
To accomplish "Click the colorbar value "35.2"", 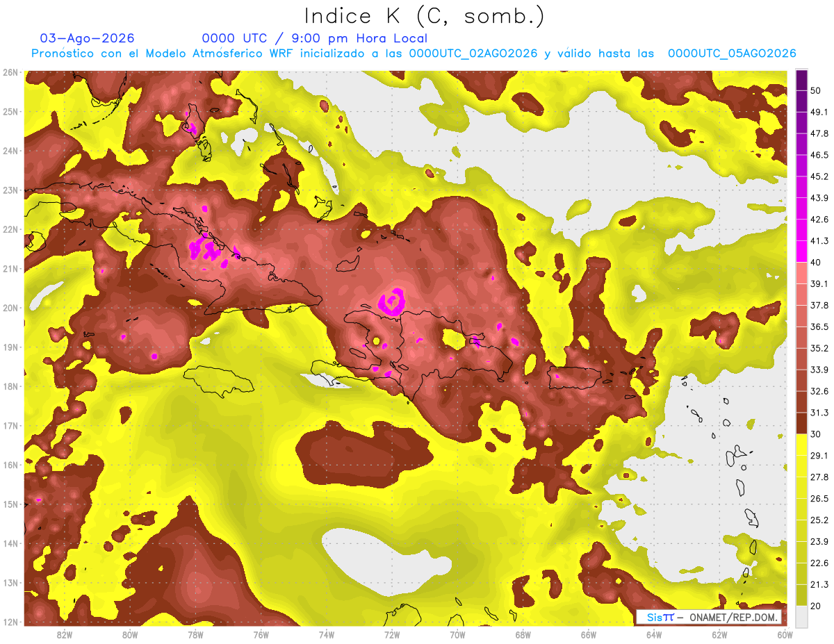I will point(819,348).
